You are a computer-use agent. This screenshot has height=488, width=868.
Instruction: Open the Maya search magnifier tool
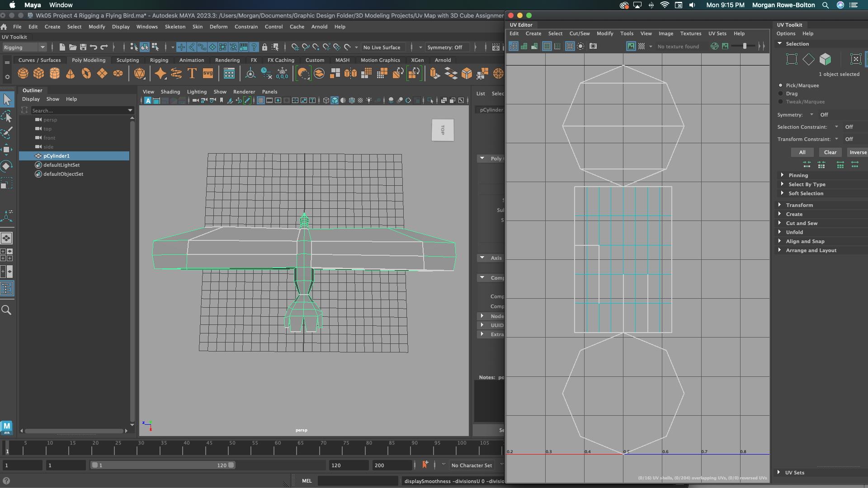point(6,310)
